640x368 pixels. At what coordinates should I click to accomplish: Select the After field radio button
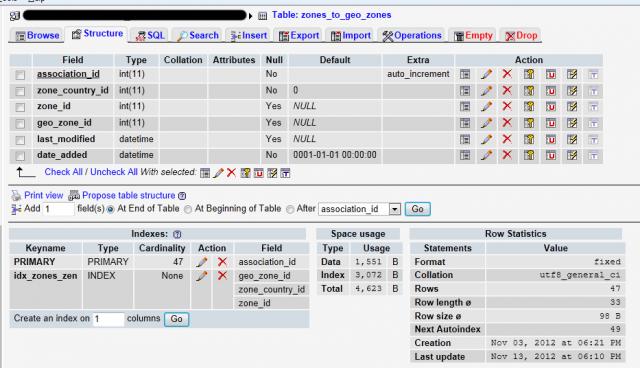[290, 209]
